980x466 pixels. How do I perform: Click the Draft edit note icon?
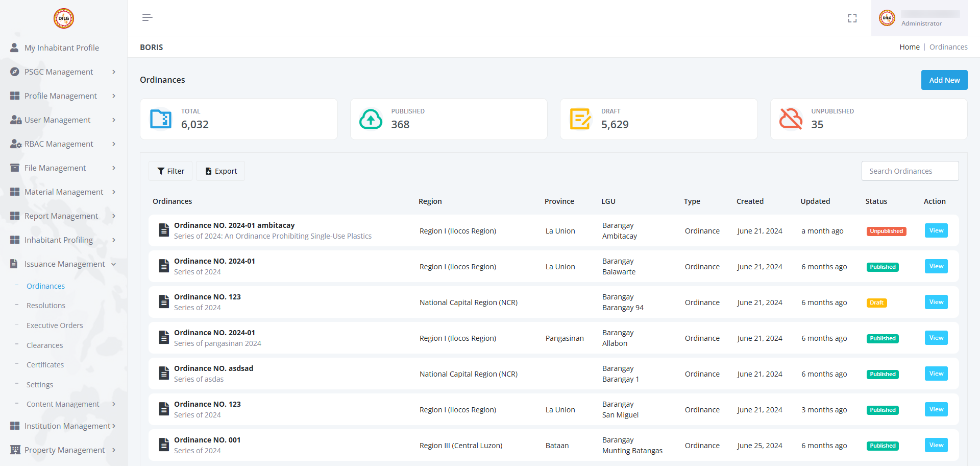[x=581, y=119]
